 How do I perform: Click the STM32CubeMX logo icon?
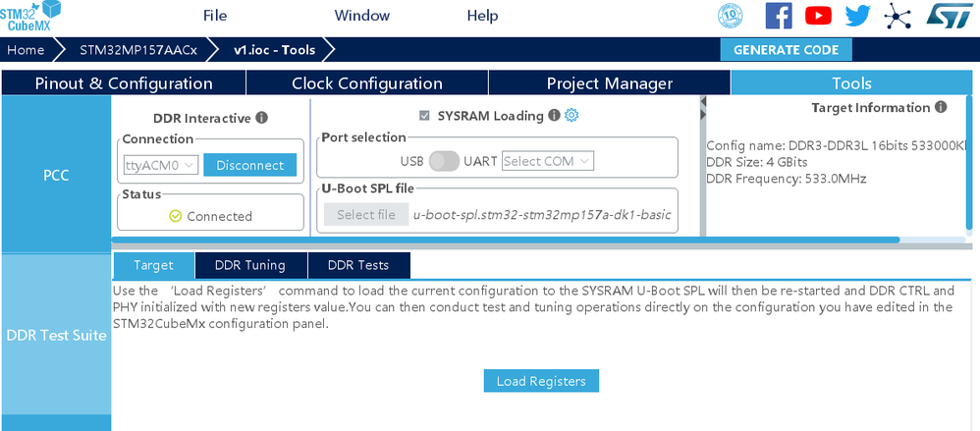(x=30, y=16)
